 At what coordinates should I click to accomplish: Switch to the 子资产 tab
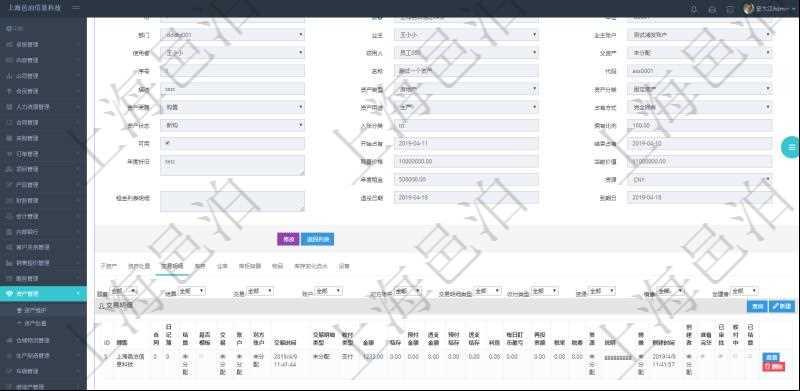(x=108, y=266)
